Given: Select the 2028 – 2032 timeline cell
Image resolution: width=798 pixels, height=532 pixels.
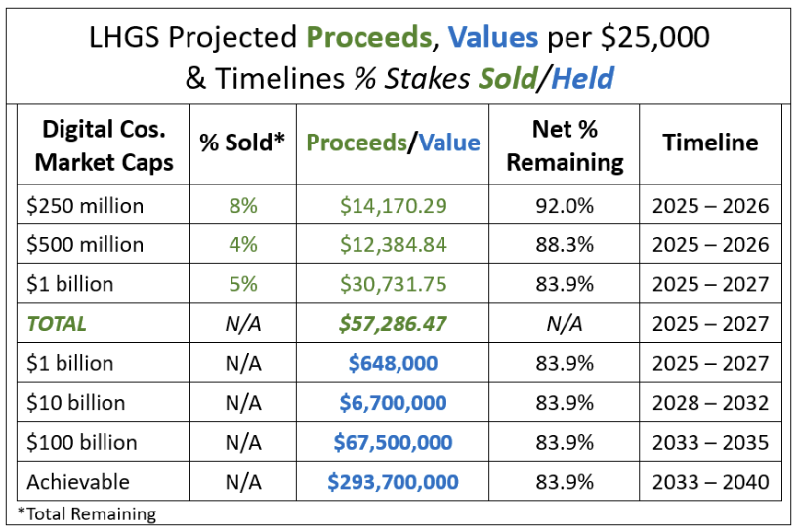Looking at the screenshot, I should click(x=710, y=402).
